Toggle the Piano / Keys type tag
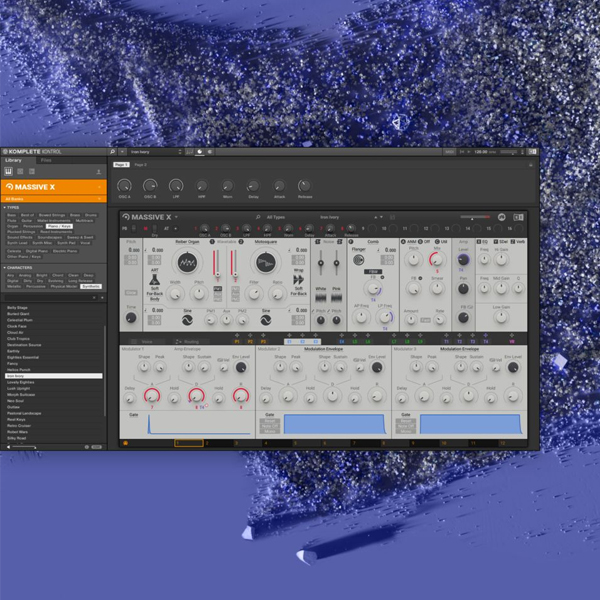This screenshot has width=600, height=600. tap(60, 226)
